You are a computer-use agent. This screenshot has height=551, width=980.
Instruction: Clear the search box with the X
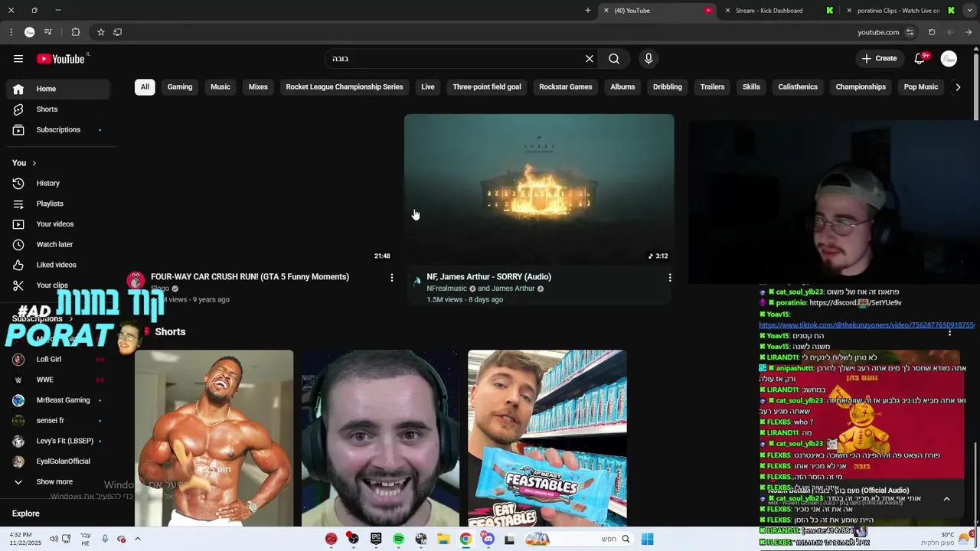590,59
